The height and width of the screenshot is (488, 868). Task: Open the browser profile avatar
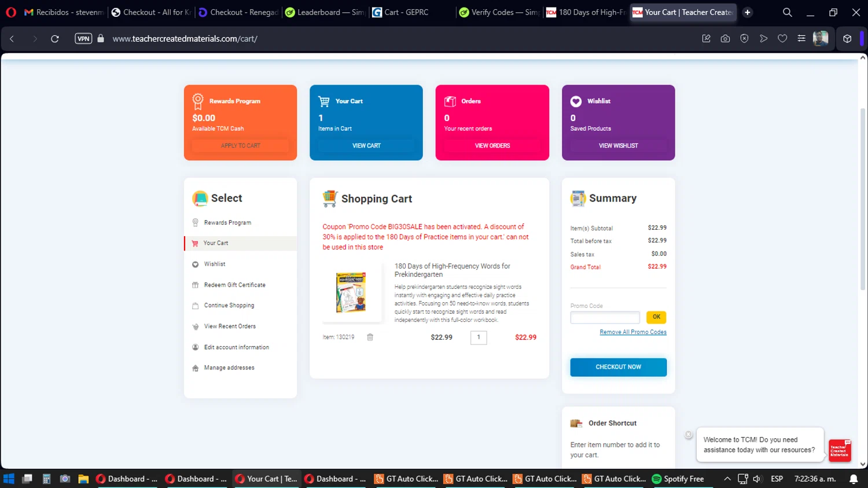(x=821, y=39)
